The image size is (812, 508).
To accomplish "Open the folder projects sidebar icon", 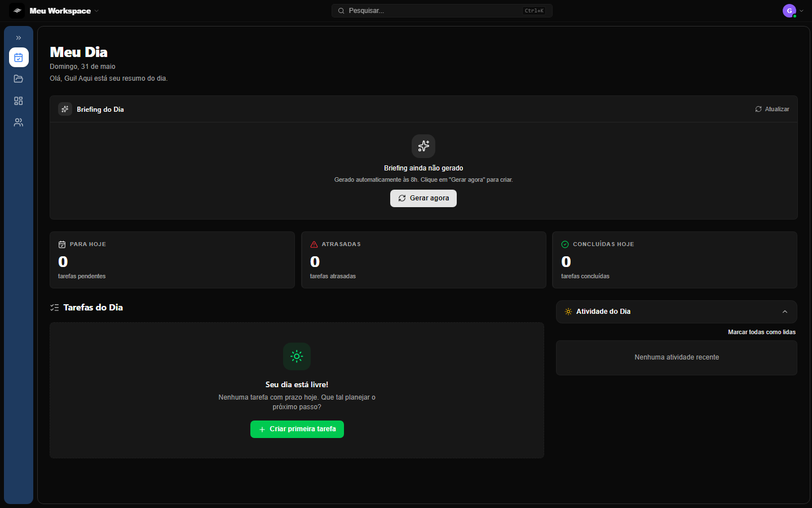I will coord(19,79).
